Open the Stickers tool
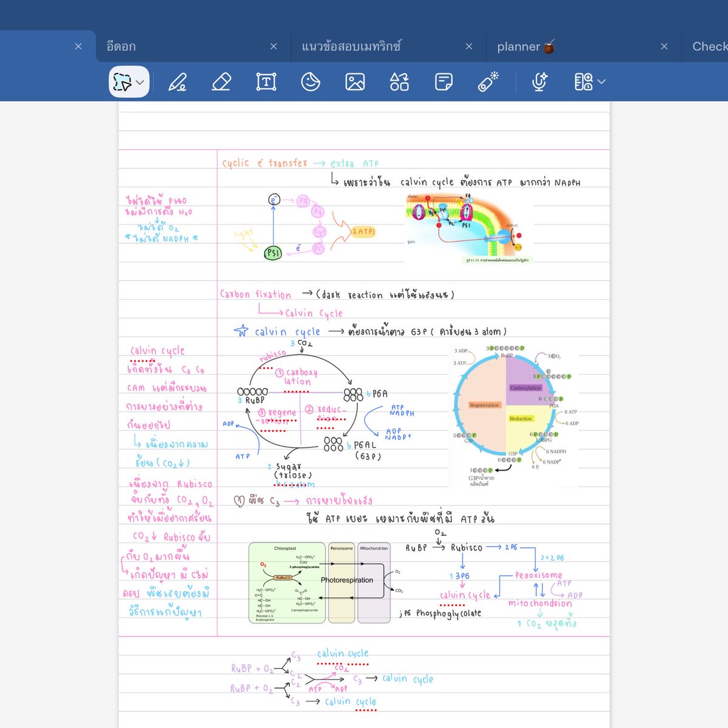This screenshot has width=728, height=728. (x=311, y=82)
